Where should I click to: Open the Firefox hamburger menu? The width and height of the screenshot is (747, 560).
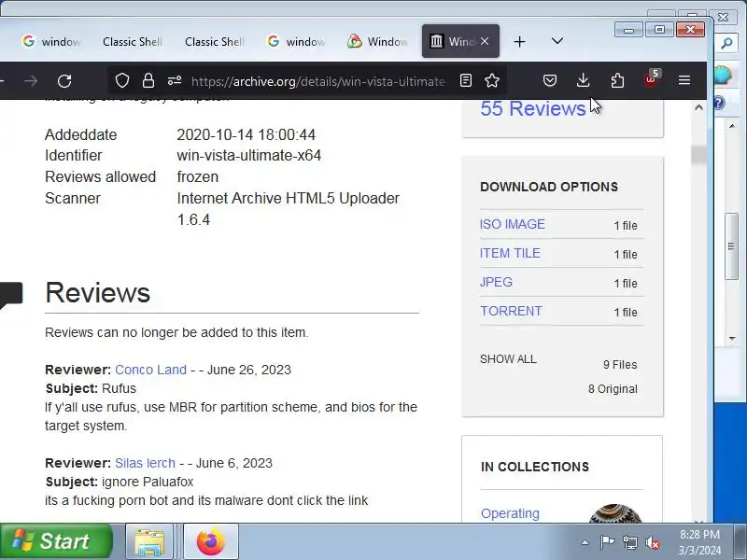point(684,80)
